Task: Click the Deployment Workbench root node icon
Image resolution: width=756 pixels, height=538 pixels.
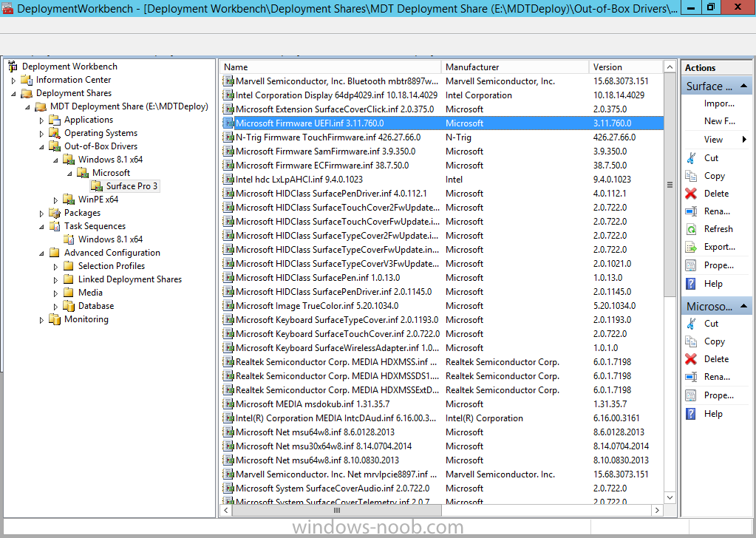Action: point(13,67)
